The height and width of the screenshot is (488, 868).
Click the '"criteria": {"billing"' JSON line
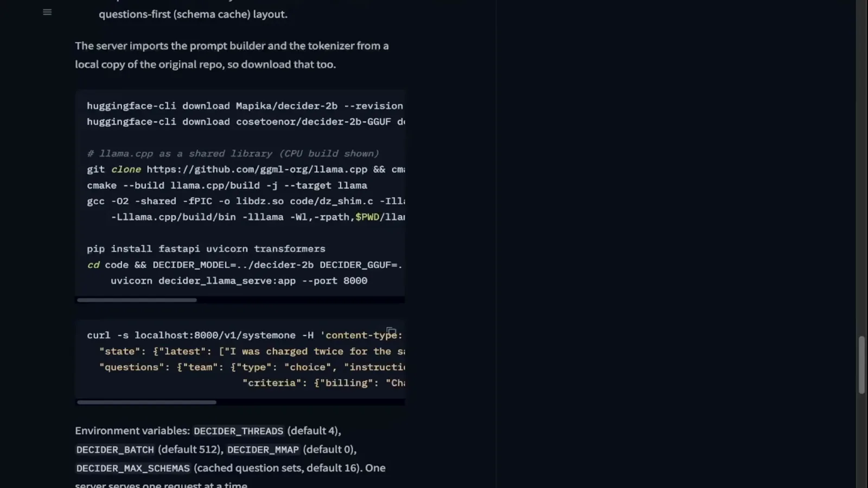tap(323, 383)
